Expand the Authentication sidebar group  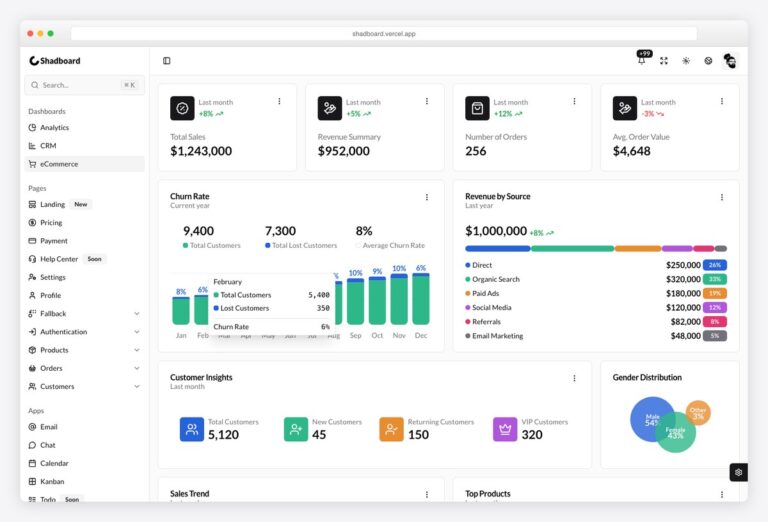tap(84, 332)
